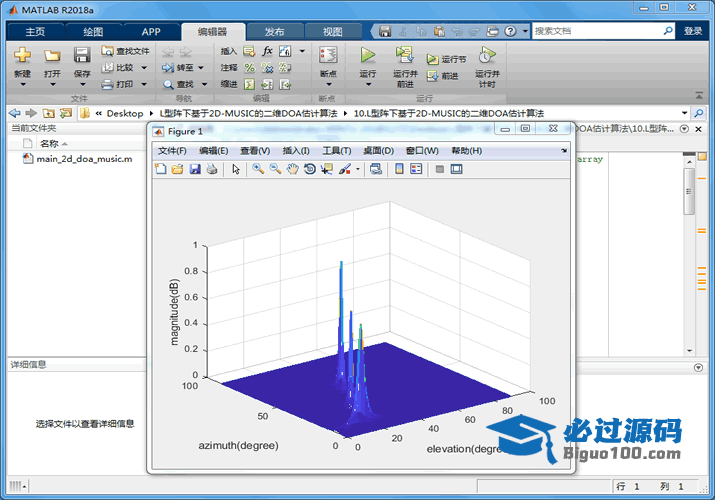This screenshot has width=715, height=500.
Task: Select the Data Cursor tool
Action: click(x=327, y=169)
